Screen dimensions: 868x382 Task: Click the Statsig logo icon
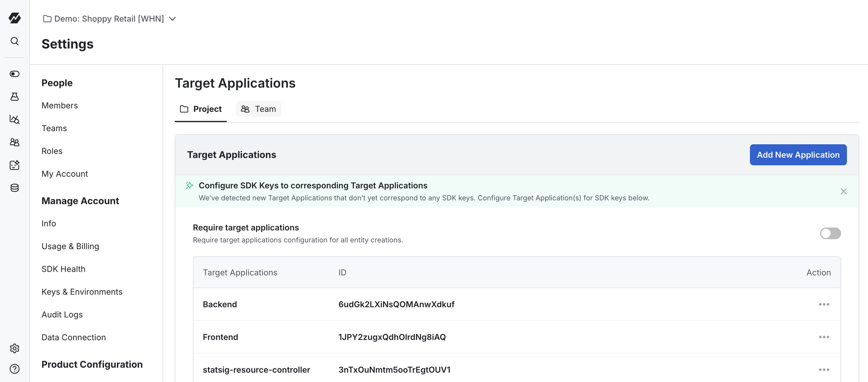[15, 18]
